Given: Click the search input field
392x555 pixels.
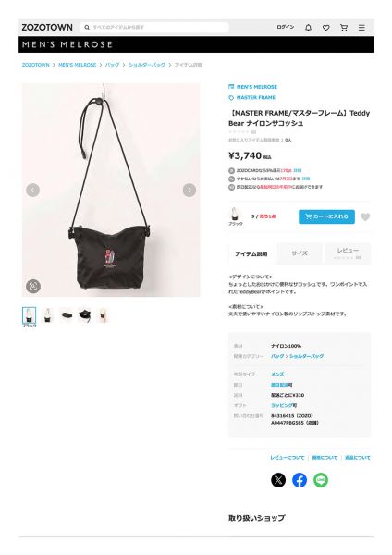Looking at the screenshot, I should [x=154, y=27].
